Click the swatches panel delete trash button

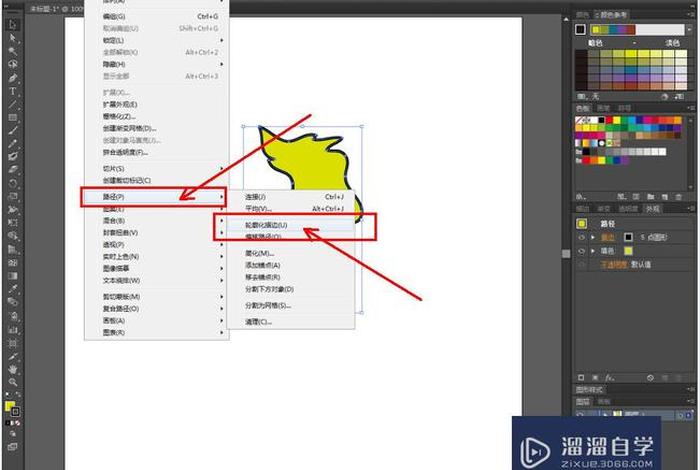pos(679,196)
